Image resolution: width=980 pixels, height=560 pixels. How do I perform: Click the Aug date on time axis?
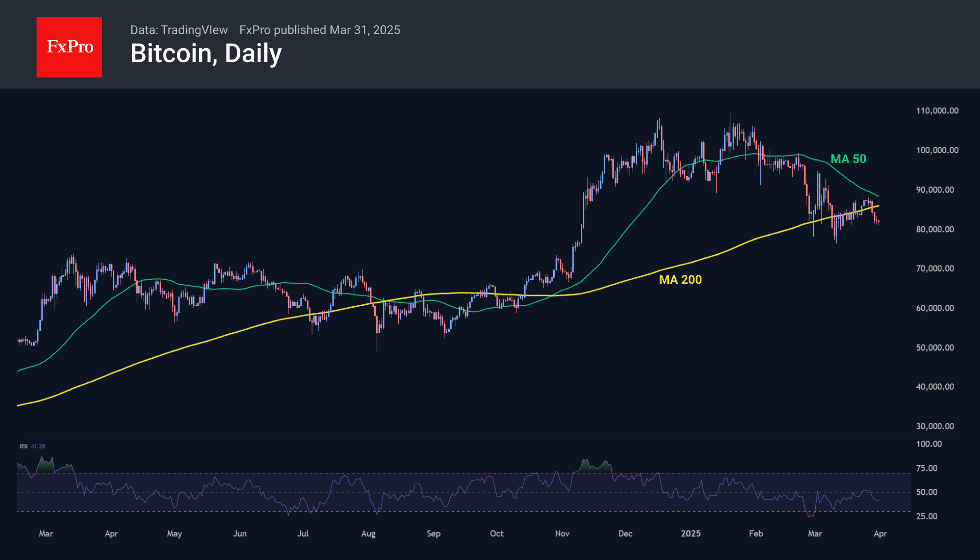coord(368,534)
